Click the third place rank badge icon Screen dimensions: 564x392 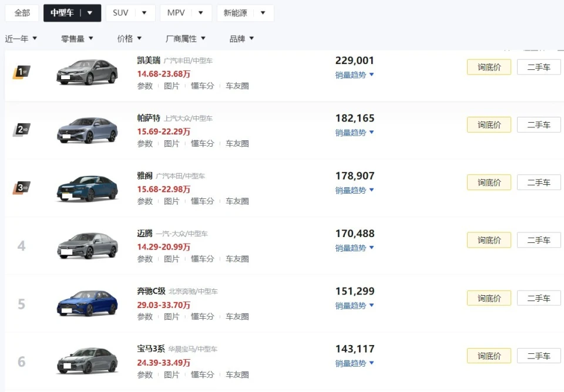[21, 188]
